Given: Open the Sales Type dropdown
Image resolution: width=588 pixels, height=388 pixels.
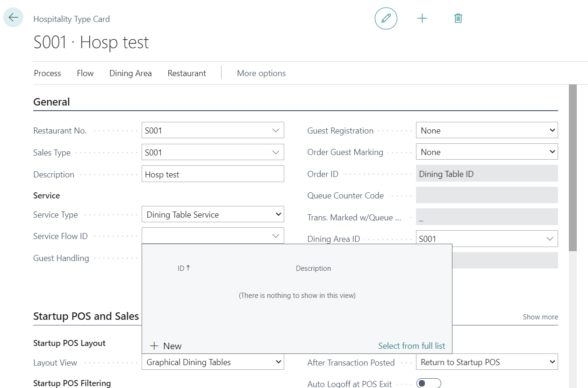Looking at the screenshot, I should click(x=276, y=152).
